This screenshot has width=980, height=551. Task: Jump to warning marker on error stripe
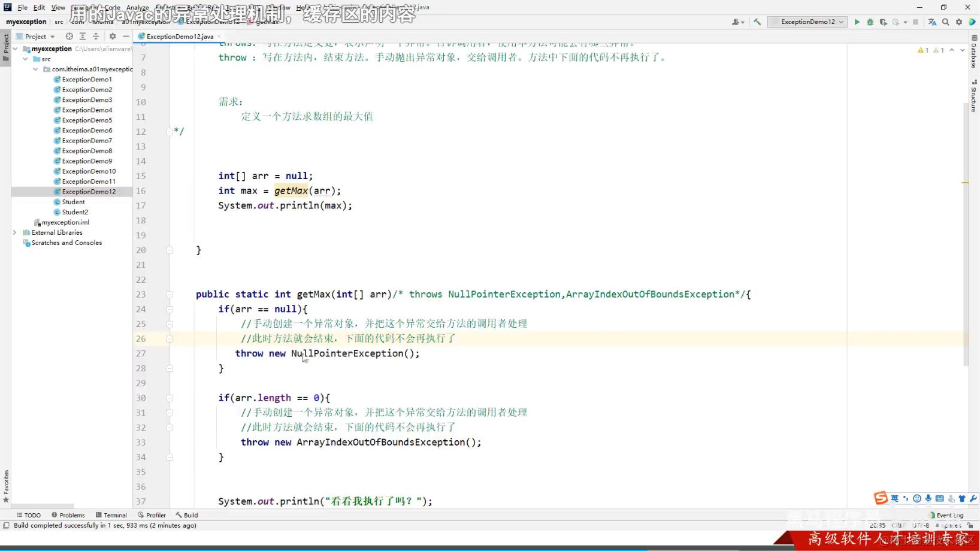[x=965, y=183]
